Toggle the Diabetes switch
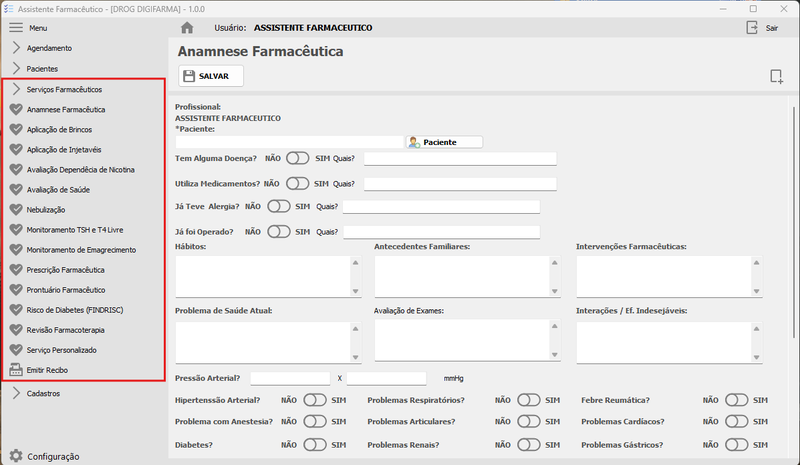 tap(315, 445)
